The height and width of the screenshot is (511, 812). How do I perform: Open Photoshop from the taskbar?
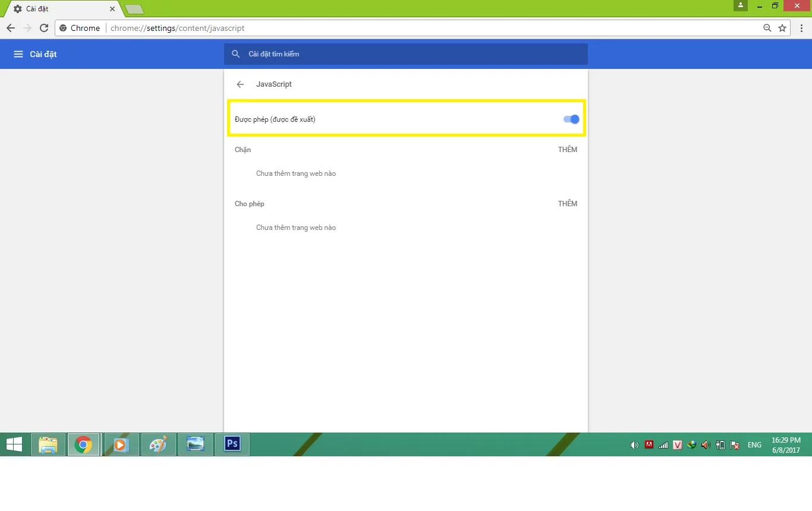click(x=232, y=444)
